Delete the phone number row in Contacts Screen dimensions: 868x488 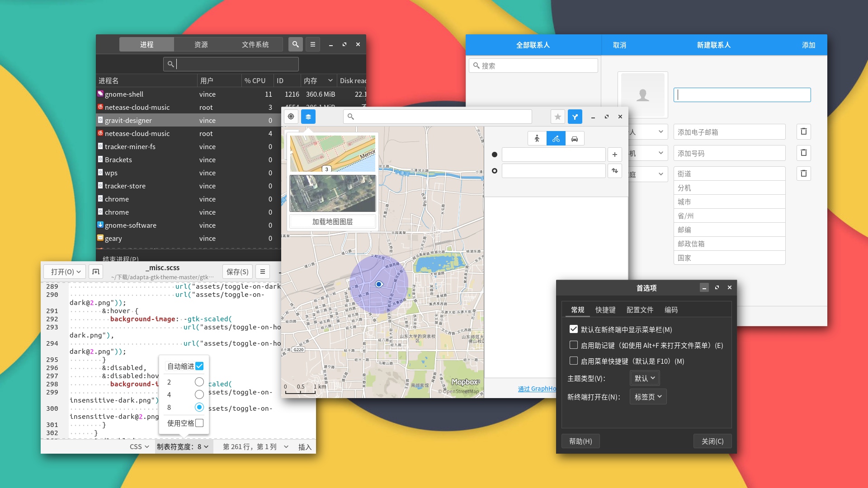(x=804, y=153)
